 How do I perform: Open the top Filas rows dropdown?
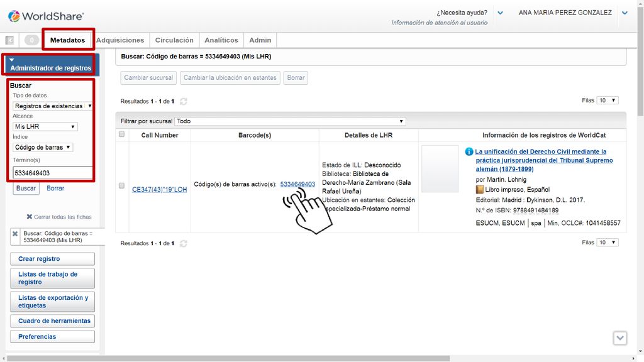coord(608,100)
